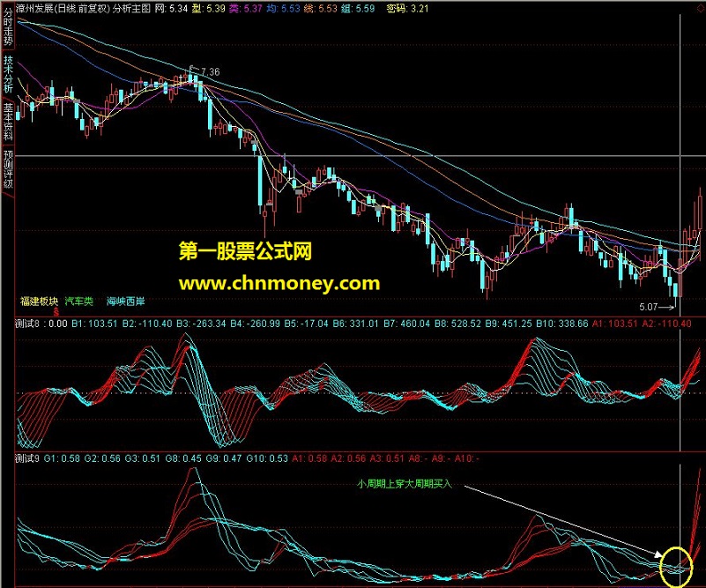Click the 漳州发展(日线.前复权) chart title
Viewport: 706px width, 588px height.
(x=63, y=8)
